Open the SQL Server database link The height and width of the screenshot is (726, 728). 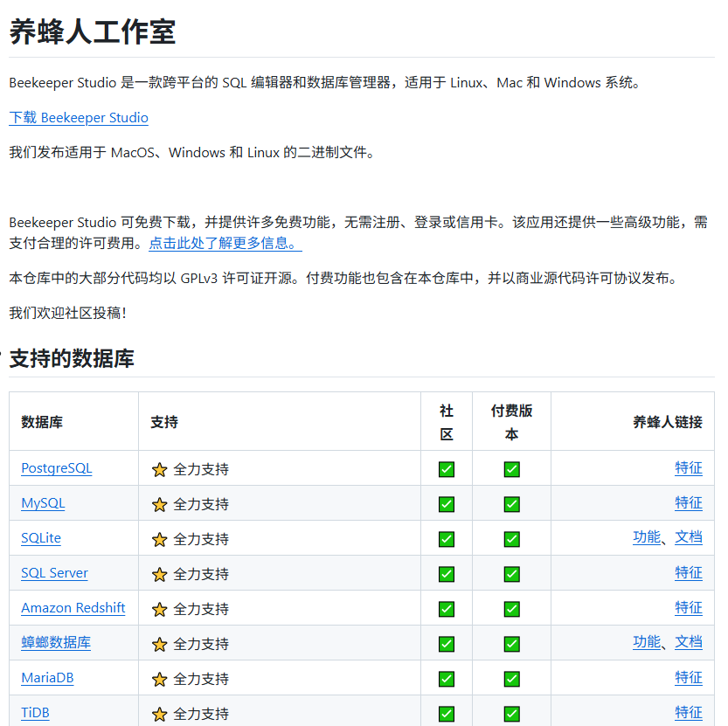pyautogui.click(x=54, y=573)
